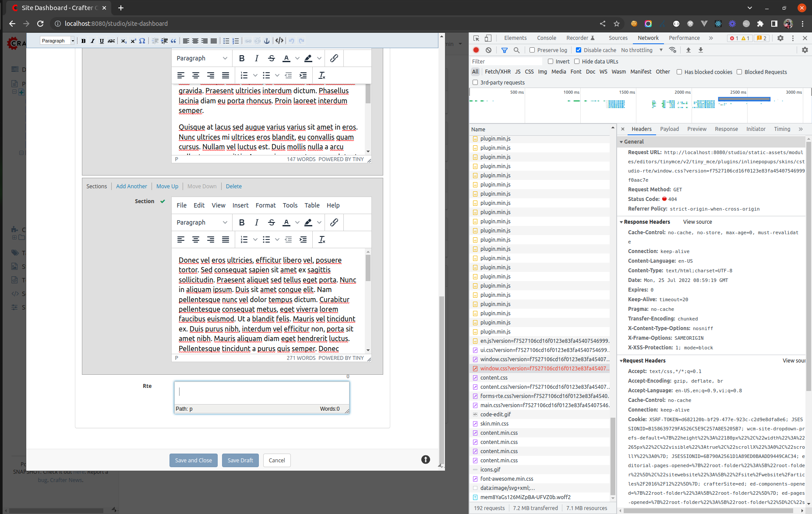Click the Move Up section link
The height and width of the screenshot is (514, 812).
167,186
